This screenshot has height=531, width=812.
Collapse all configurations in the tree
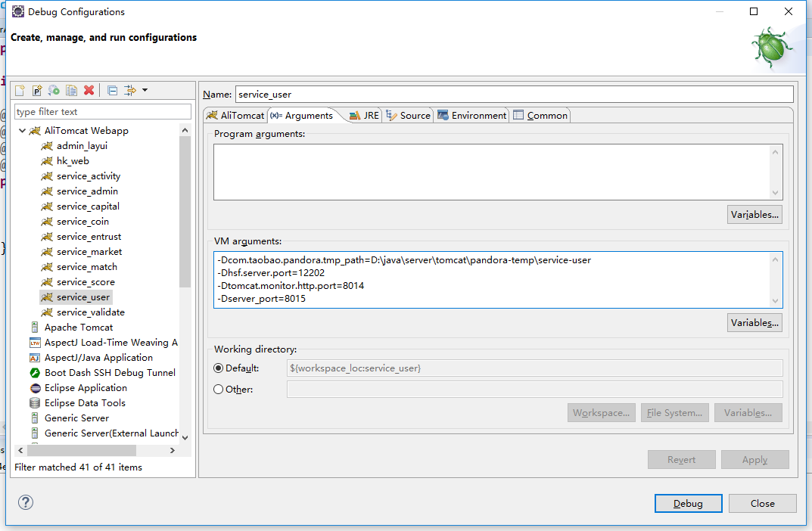pyautogui.click(x=112, y=90)
